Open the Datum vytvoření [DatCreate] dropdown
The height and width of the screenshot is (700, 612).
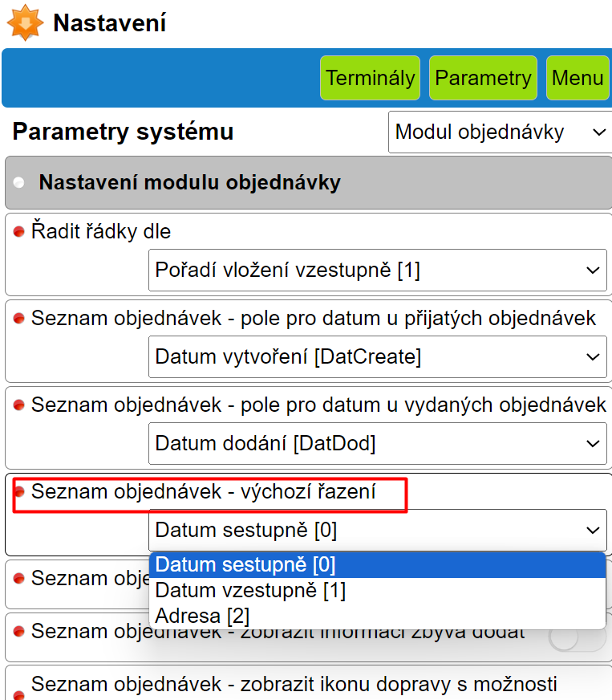(378, 356)
